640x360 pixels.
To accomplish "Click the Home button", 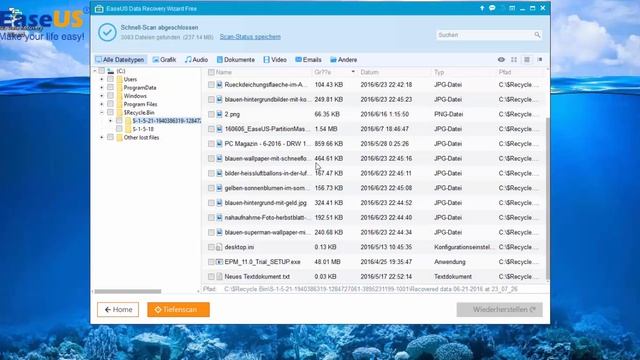I will [118, 309].
